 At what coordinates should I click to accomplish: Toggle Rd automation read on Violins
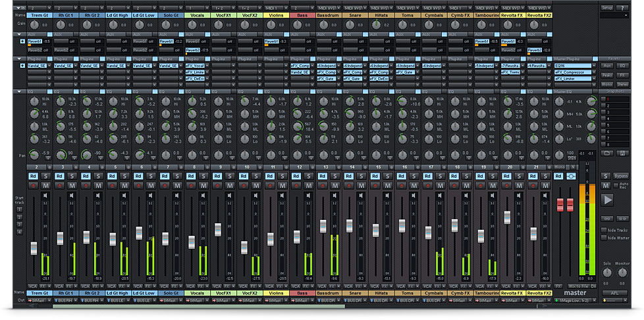pyautogui.click(x=269, y=176)
